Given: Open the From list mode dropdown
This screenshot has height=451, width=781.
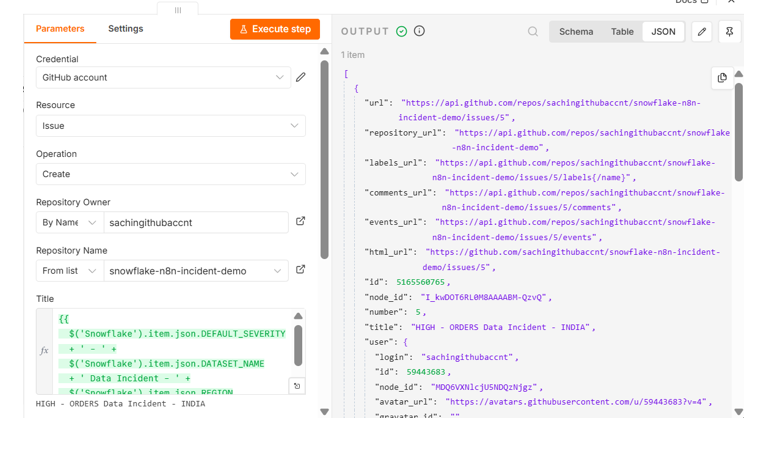Looking at the screenshot, I should coord(69,271).
